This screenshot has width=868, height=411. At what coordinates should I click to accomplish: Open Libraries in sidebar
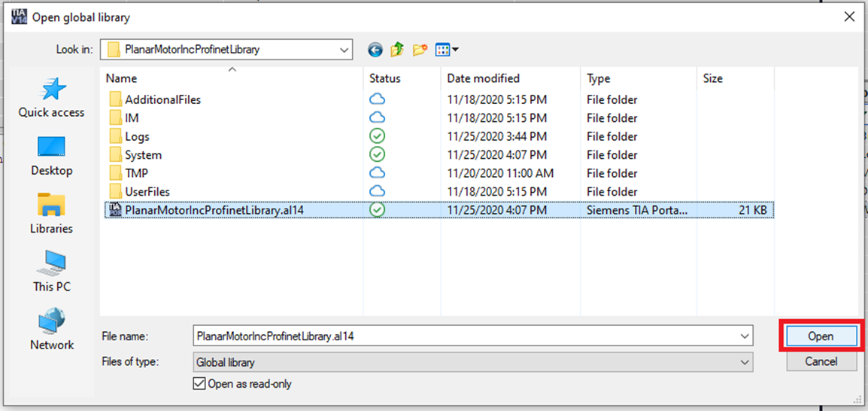click(x=51, y=213)
